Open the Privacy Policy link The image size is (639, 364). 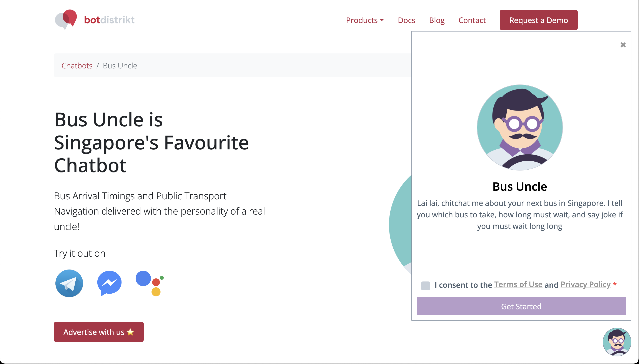coord(586,285)
